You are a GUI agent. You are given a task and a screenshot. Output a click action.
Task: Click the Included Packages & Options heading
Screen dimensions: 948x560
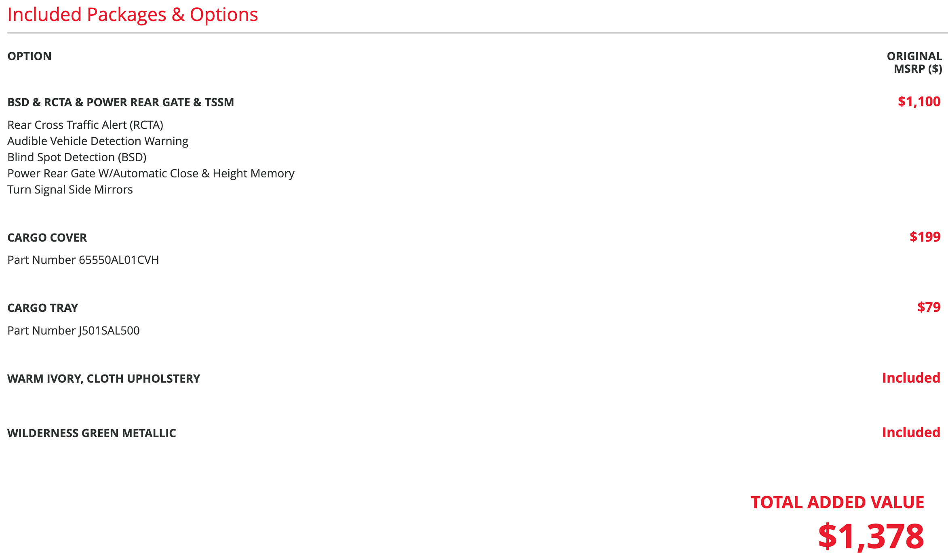(x=133, y=15)
